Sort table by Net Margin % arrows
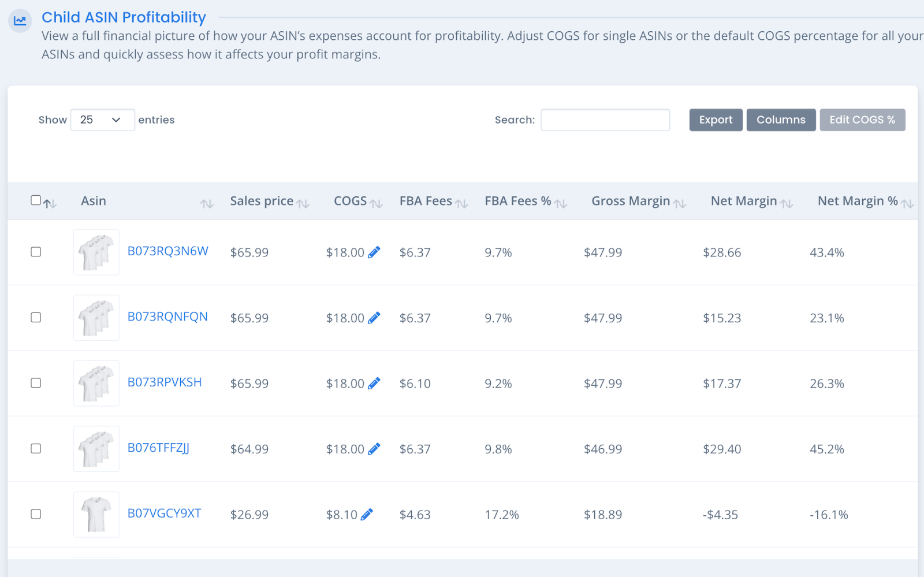 [x=907, y=203]
